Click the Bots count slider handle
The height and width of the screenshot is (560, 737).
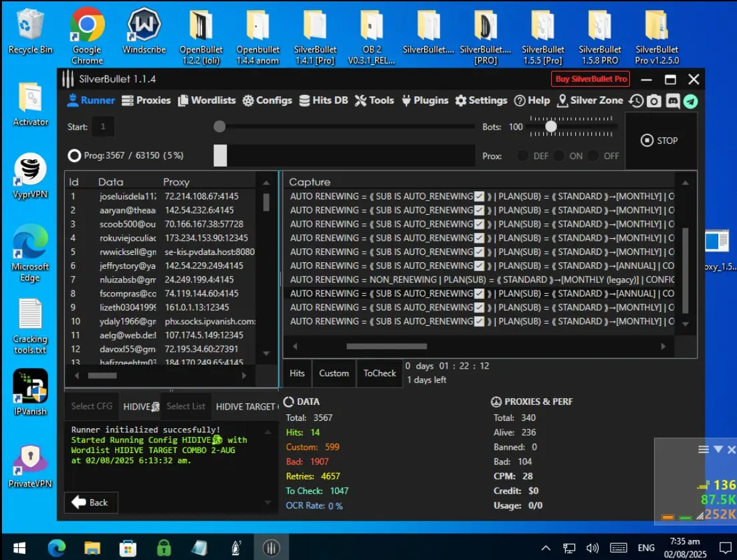pos(551,126)
